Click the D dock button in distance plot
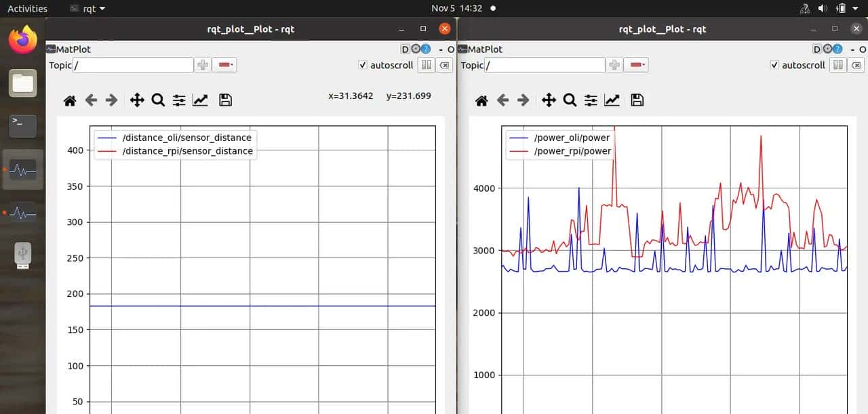The width and height of the screenshot is (868, 414). tap(406, 49)
